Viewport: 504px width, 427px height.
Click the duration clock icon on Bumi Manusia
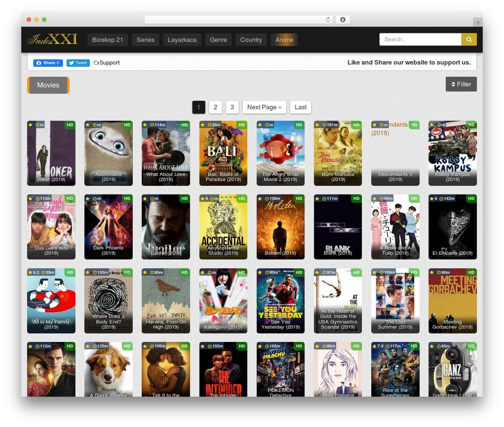coord(324,125)
